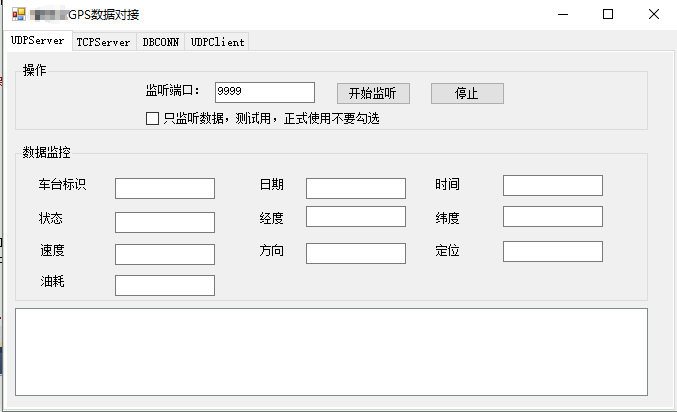
Task: Click the 监听端口 label
Action: (172, 91)
